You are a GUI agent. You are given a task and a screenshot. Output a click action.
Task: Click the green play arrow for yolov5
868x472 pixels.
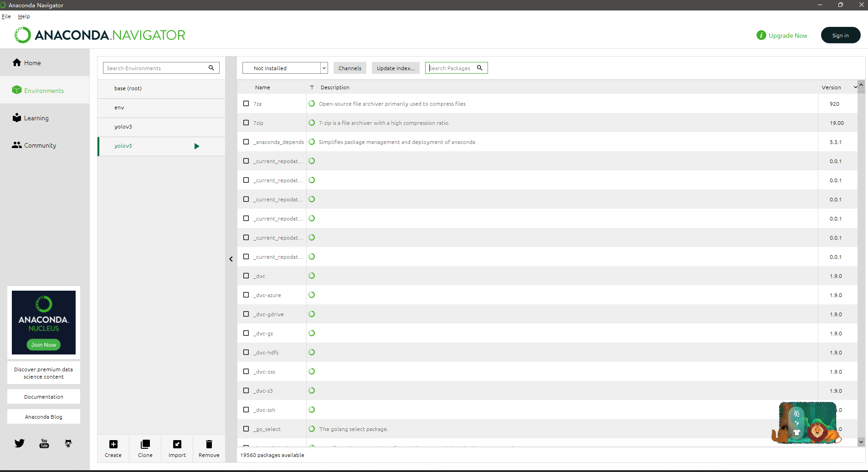197,146
